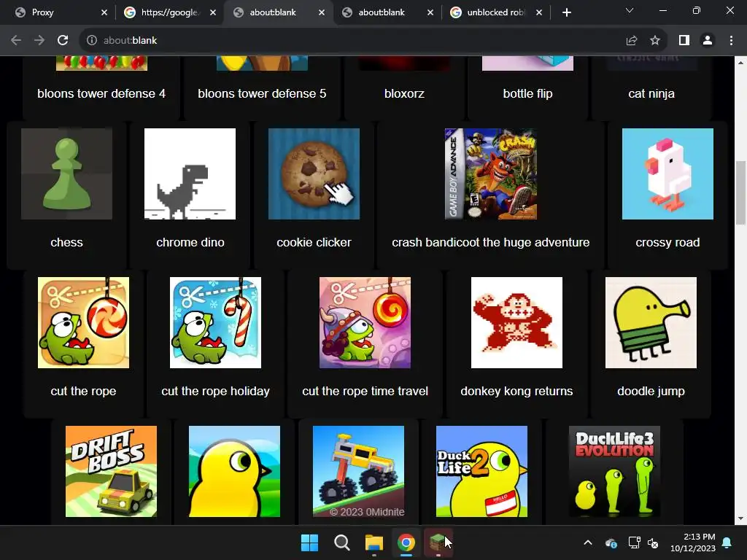The height and width of the screenshot is (560, 747).
Task: View site information icon in address bar
Action: [x=91, y=41]
